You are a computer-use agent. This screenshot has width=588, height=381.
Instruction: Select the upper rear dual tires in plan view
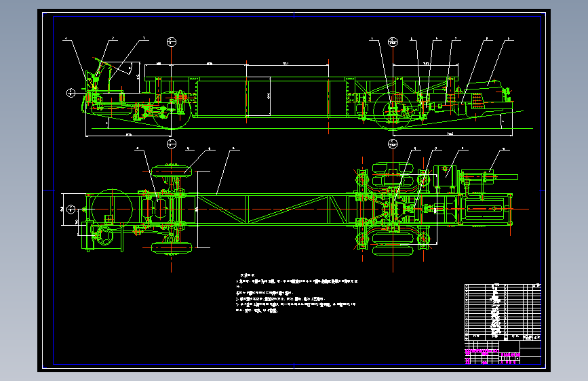[x=393, y=174]
